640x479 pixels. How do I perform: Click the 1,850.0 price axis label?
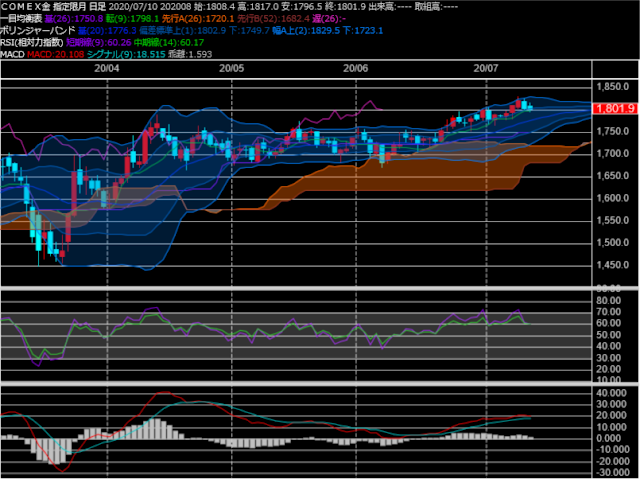point(613,86)
